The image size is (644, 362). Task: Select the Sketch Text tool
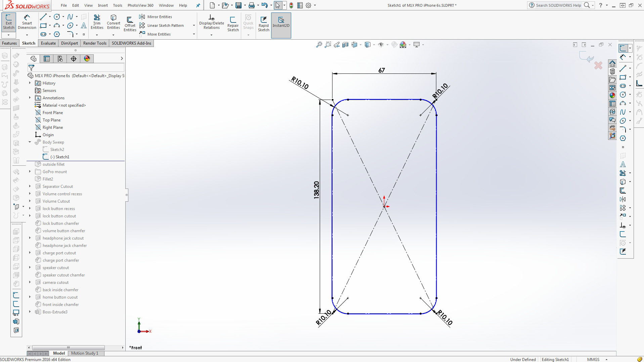[x=84, y=25]
